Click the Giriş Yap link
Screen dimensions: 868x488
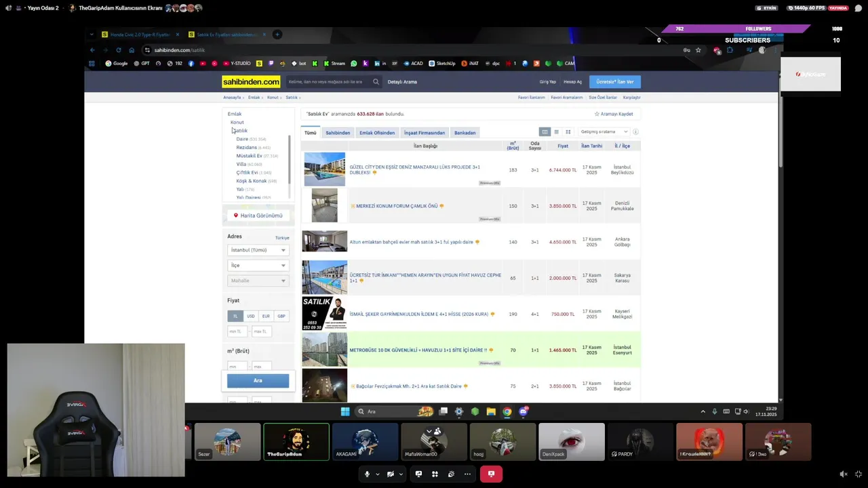coord(548,82)
